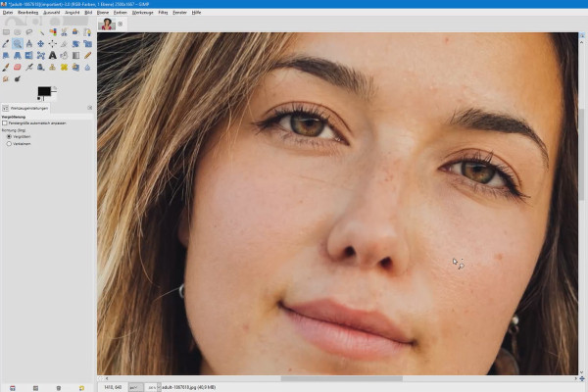Screen dimensions: 588x392
Task: Select the Eraser tool
Action: coord(18,68)
